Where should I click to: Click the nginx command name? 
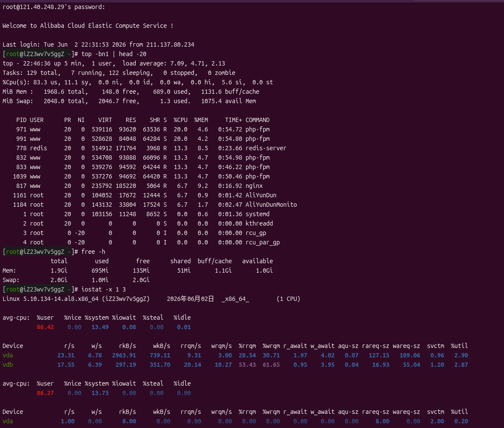(x=254, y=186)
